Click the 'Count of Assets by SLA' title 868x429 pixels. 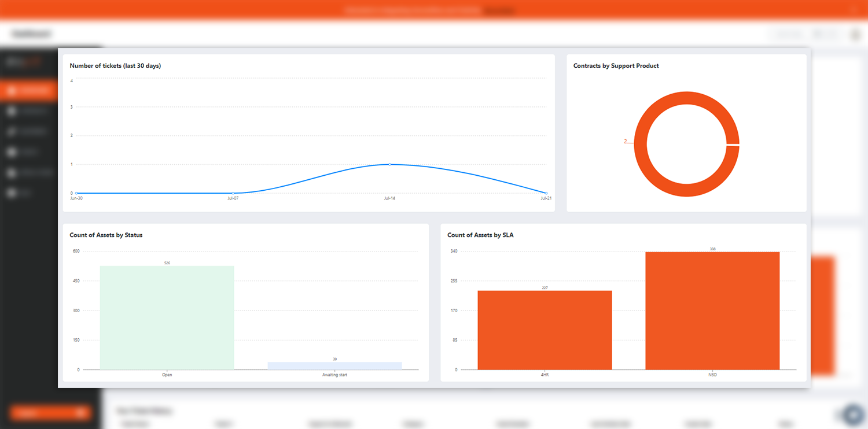[x=480, y=235]
